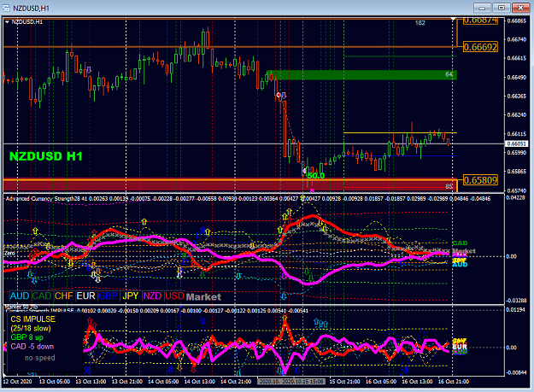Click the strength scale value 0.04228
Viewport: 534px width, 392px height.
pos(517,197)
